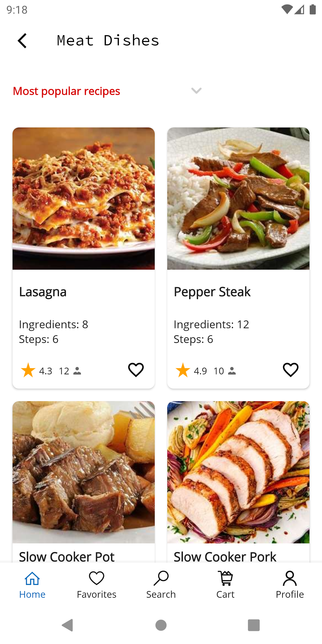The image size is (322, 644).
Task: View the Slow Cooker Pot recipe image
Action: (84, 472)
